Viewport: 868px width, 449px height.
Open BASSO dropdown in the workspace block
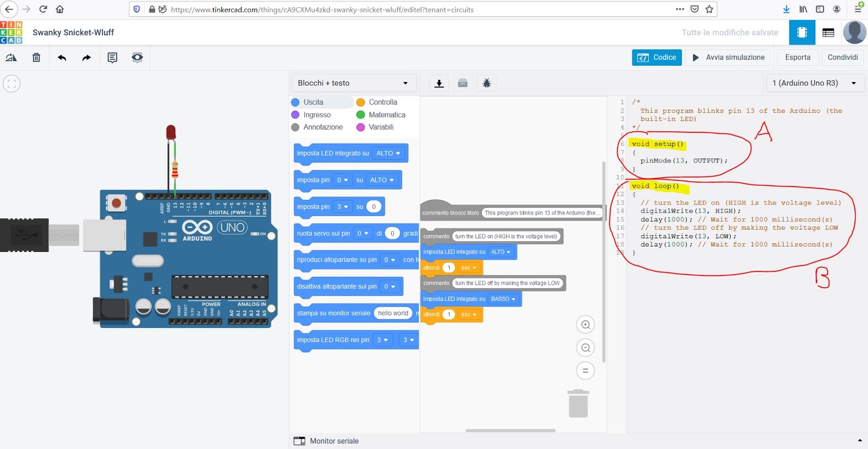(503, 299)
